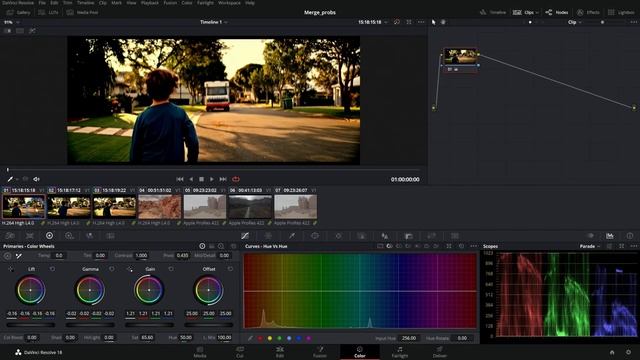This screenshot has width=640, height=360.
Task: Switch to the Media page tab
Action: 200,352
